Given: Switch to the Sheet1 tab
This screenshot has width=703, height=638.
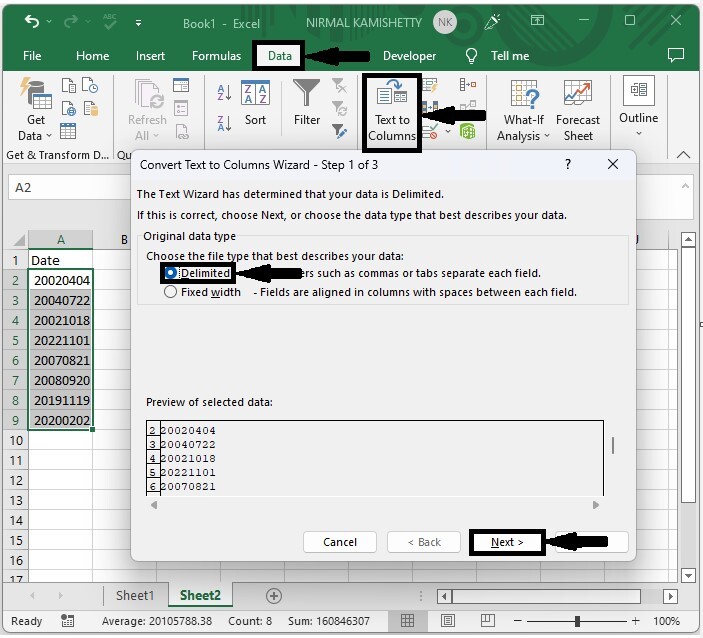Looking at the screenshot, I should [135, 595].
